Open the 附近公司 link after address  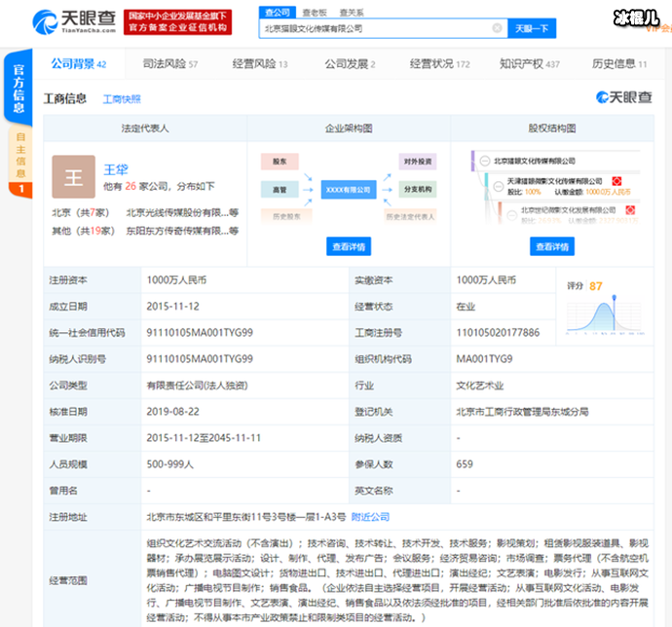[x=370, y=517]
